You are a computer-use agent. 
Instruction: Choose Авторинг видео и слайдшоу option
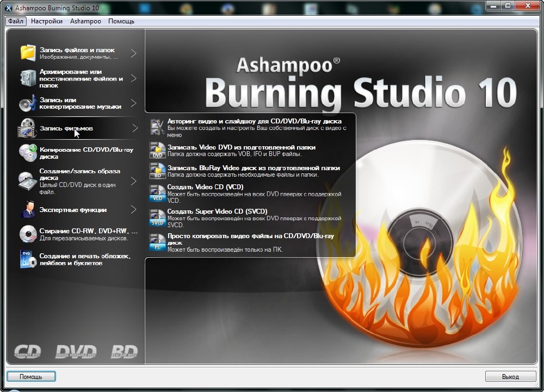click(x=254, y=121)
